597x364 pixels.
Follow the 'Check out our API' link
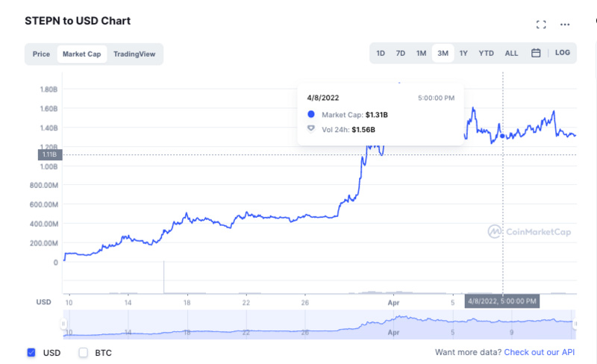coord(540,352)
